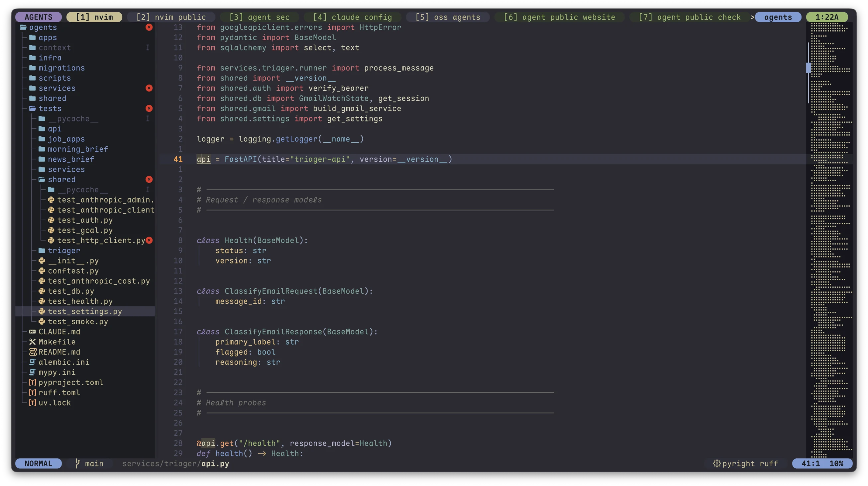The height and width of the screenshot is (486, 868).
Task: Switch to the [6] agent public website tab
Action: point(559,17)
